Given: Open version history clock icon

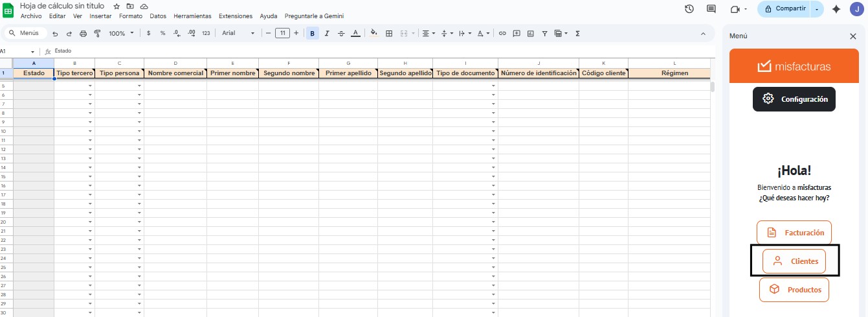Looking at the screenshot, I should pyautogui.click(x=689, y=9).
